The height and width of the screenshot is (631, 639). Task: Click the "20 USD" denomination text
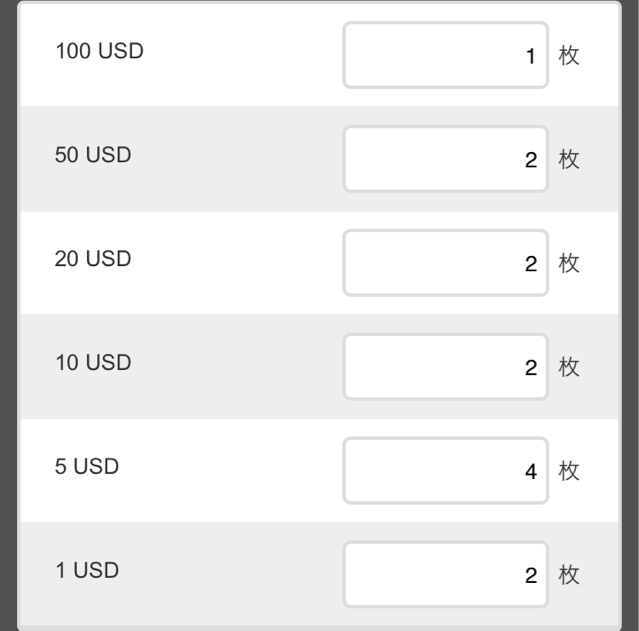93,259
